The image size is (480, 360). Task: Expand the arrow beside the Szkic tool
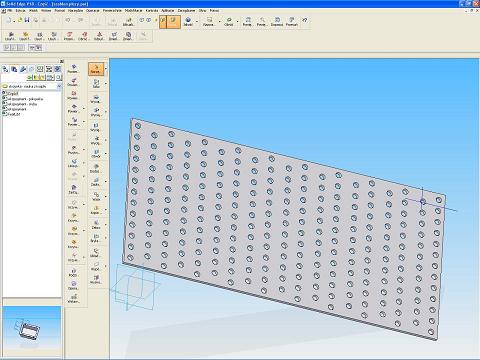click(106, 69)
